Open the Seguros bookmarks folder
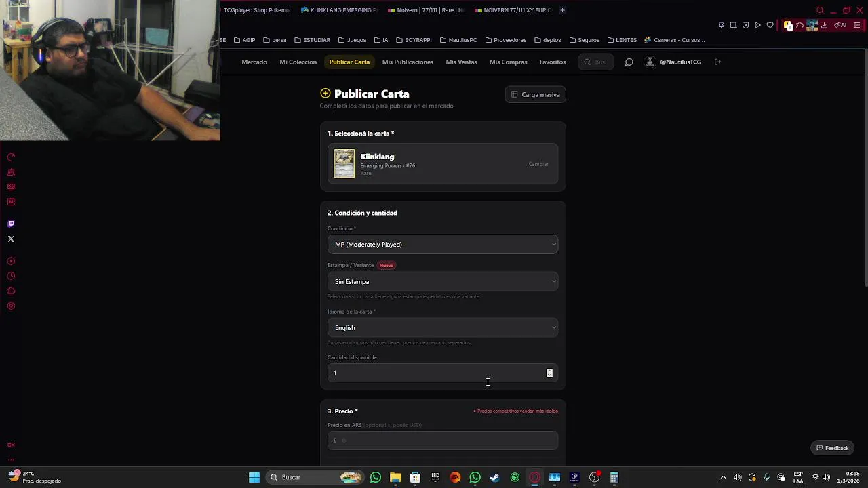The width and height of the screenshot is (868, 488). coord(584,40)
